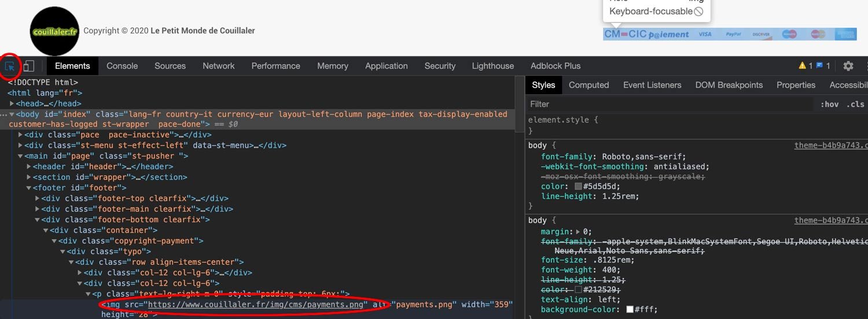The width and height of the screenshot is (868, 319).
Task: Collapse the footer-bottom clearfix div
Action: (37, 220)
